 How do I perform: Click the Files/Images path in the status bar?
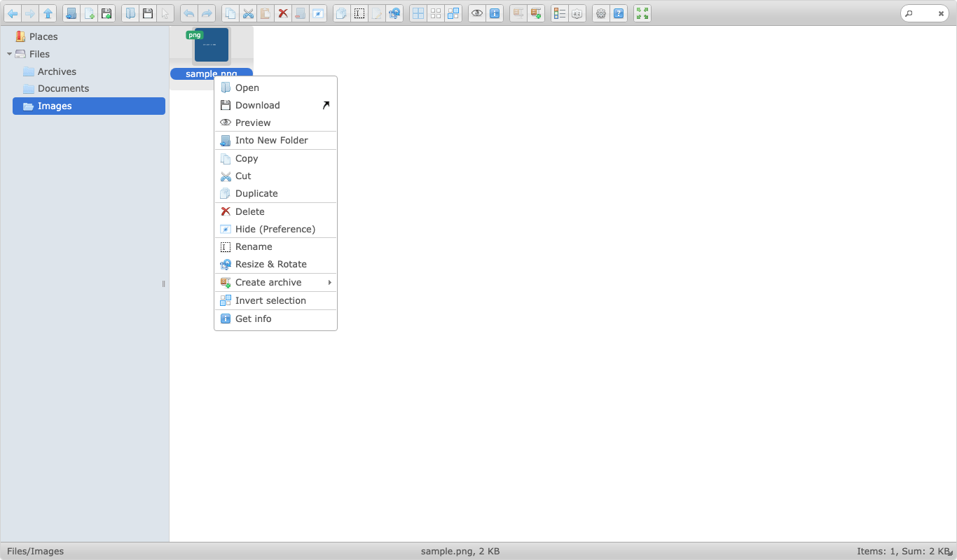(35, 551)
